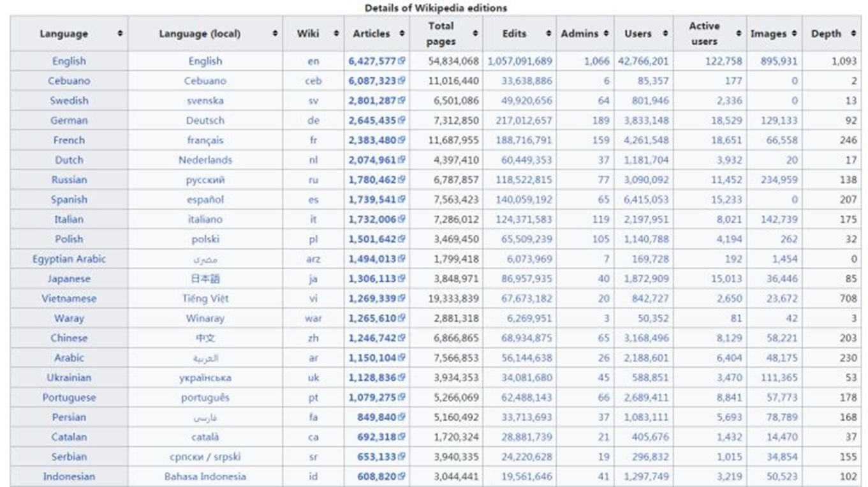The image size is (868, 487).
Task: Click the Vietnamese language link
Action: [69, 299]
